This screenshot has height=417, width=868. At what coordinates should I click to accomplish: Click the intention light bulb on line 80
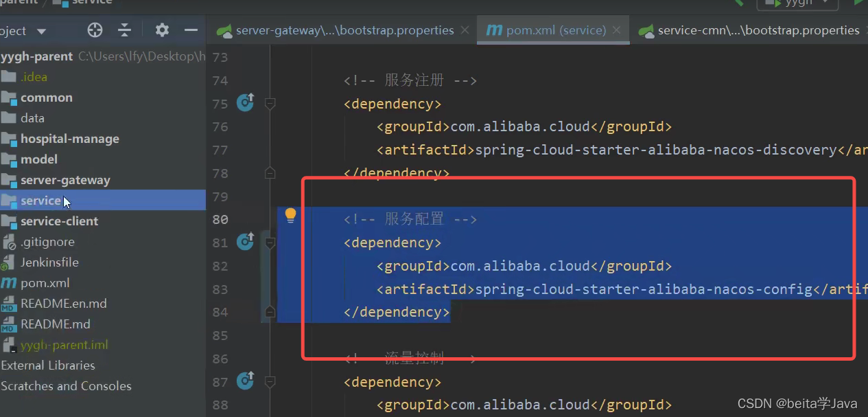290,216
